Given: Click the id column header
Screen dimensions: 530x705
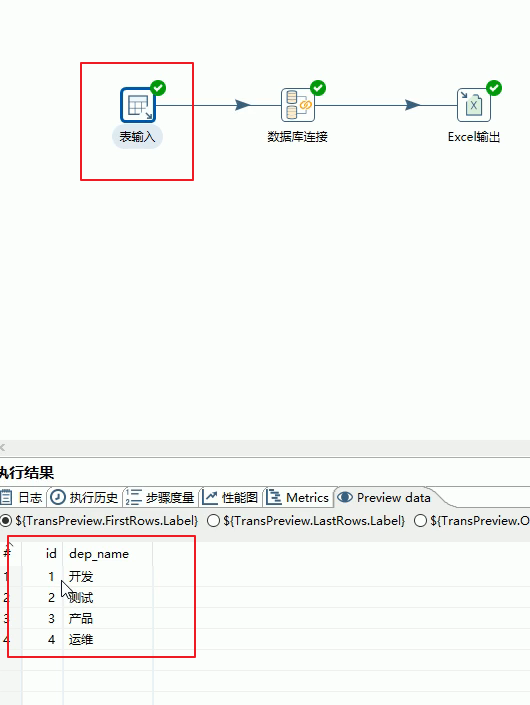Looking at the screenshot, I should tap(42, 553).
